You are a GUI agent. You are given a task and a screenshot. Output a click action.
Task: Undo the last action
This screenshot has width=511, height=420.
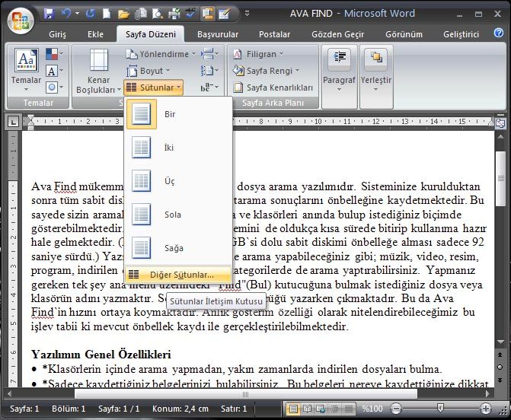click(66, 14)
